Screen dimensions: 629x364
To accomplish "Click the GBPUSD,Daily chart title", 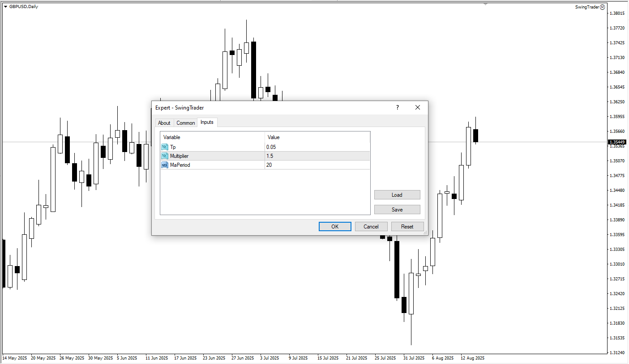I will (x=24, y=7).
